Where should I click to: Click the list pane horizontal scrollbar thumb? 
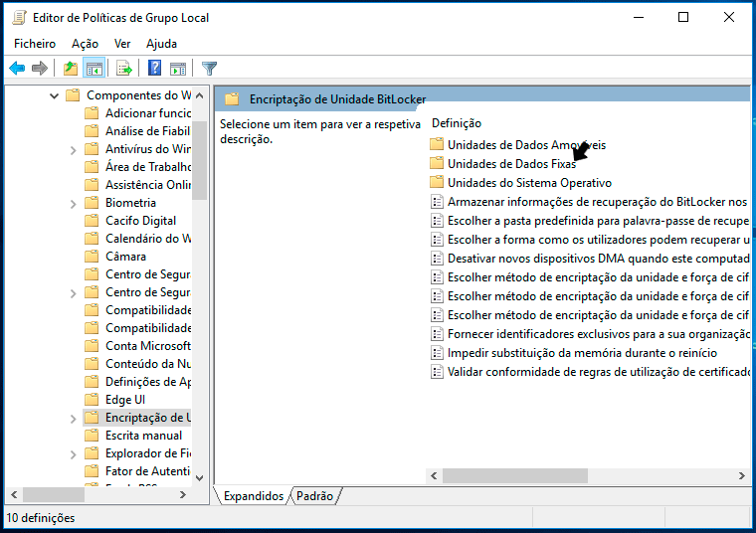pos(515,475)
